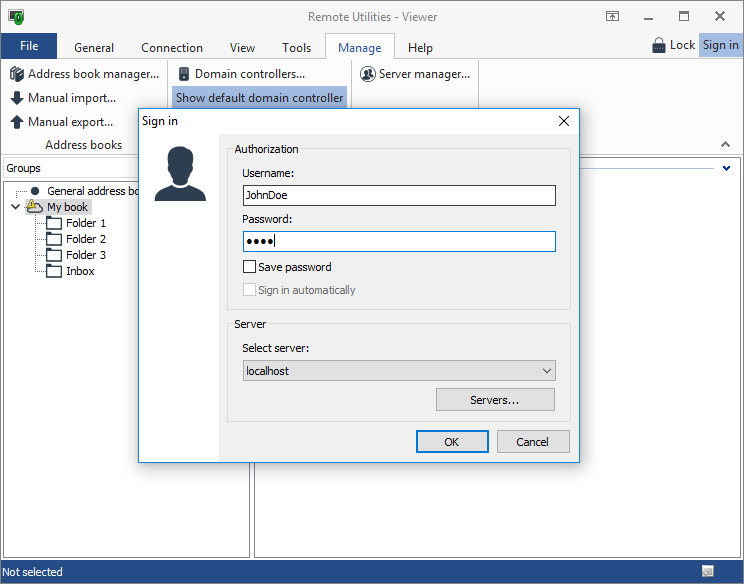Select the My book tree item
Image resolution: width=744 pixels, height=584 pixels.
pyautogui.click(x=67, y=207)
